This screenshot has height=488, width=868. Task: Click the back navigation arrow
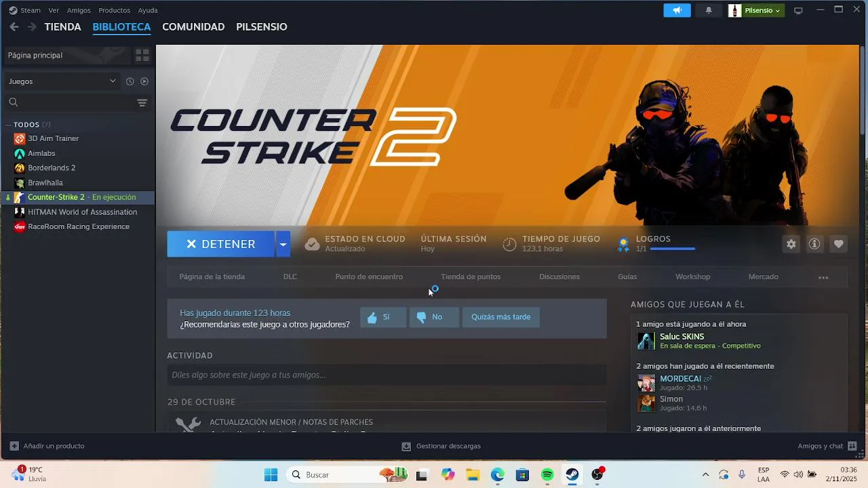coord(14,27)
